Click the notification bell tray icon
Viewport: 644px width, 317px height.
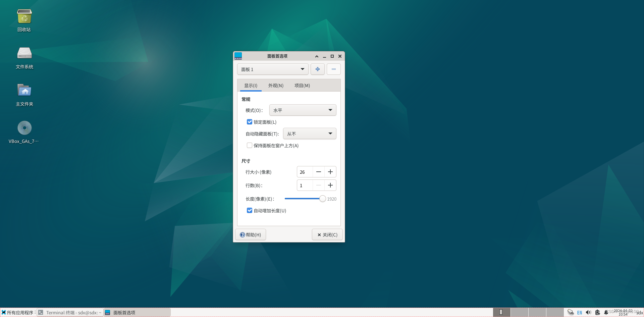[606, 312]
